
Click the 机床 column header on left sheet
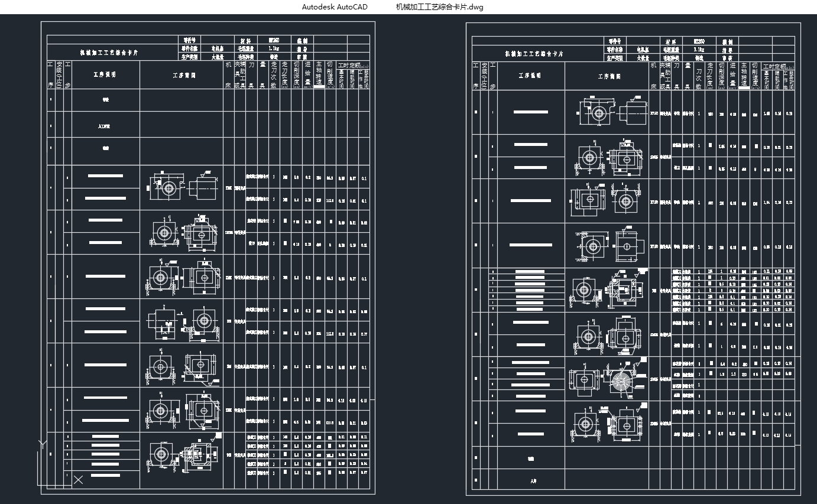(229, 75)
